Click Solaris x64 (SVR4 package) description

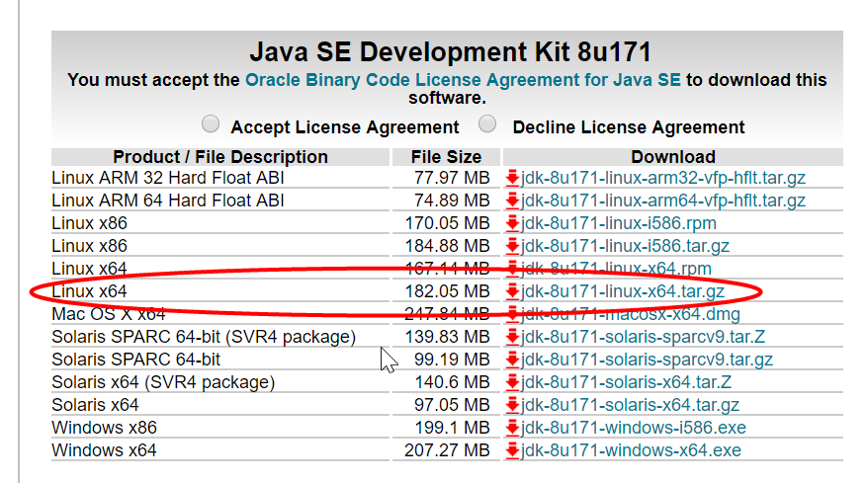(163, 382)
